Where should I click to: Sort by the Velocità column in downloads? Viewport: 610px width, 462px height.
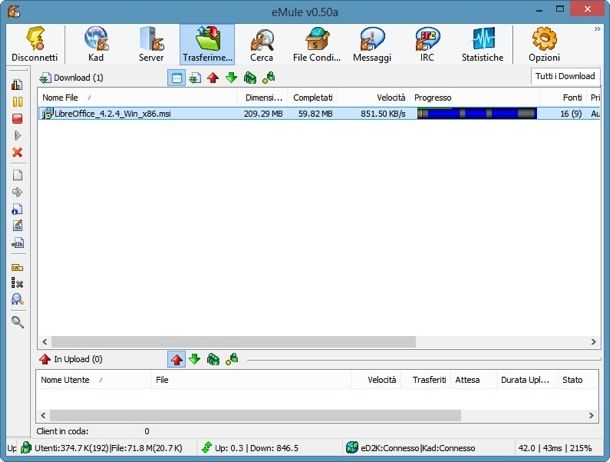(x=374, y=98)
